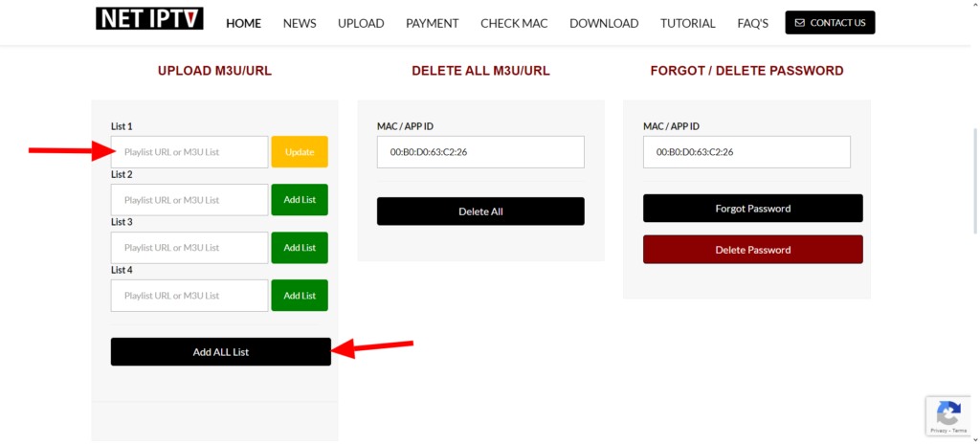Open the UPLOAD menu item
This screenshot has height=444, width=980.
(361, 23)
